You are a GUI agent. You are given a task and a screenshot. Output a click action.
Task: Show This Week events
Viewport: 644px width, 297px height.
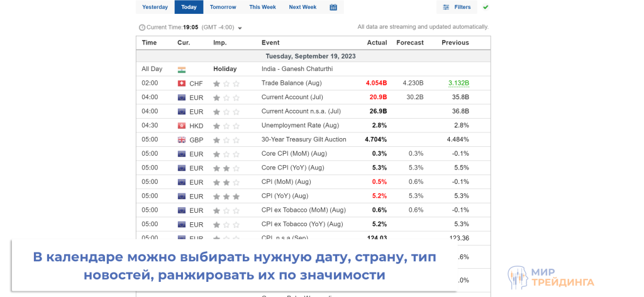[x=262, y=7]
